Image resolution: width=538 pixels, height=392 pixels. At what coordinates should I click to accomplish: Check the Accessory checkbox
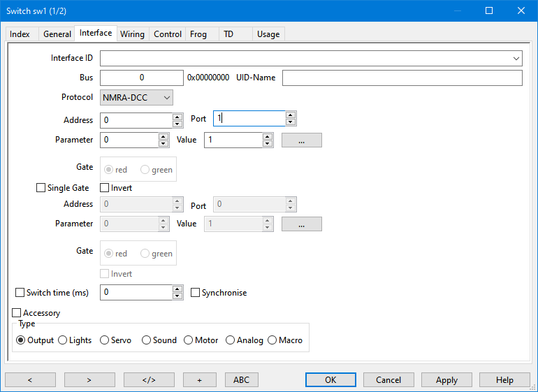pos(17,313)
